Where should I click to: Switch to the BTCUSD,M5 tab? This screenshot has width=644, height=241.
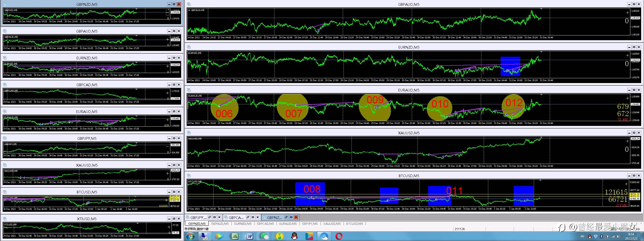(354, 224)
